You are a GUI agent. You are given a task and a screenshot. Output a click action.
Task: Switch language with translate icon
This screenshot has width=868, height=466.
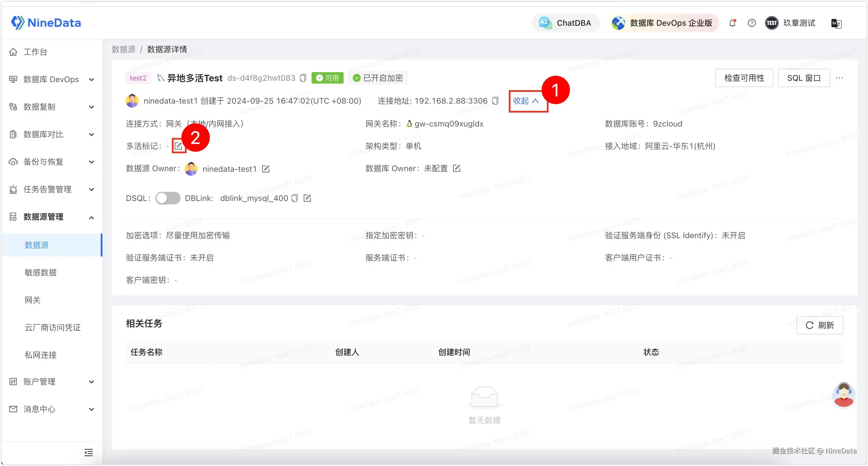(x=836, y=23)
